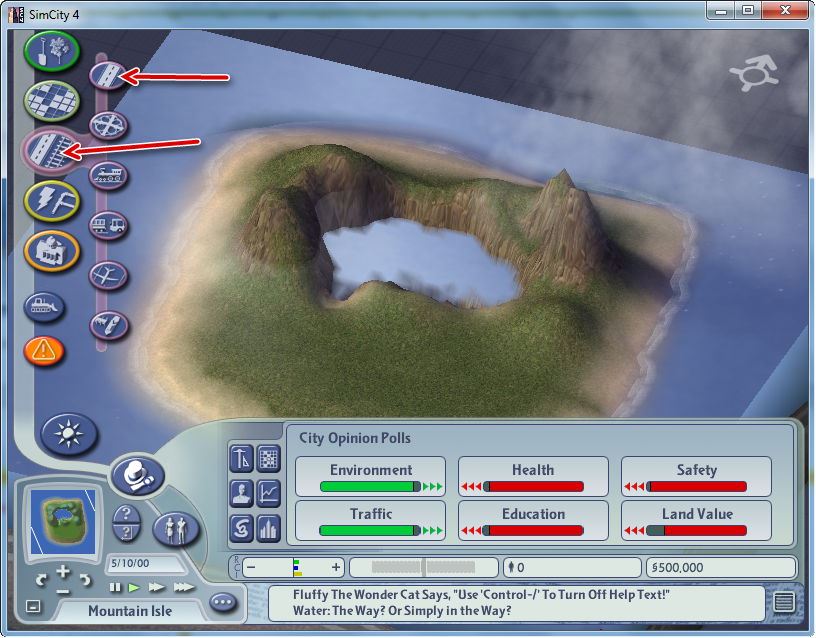Open the line graph panel icon

click(269, 493)
